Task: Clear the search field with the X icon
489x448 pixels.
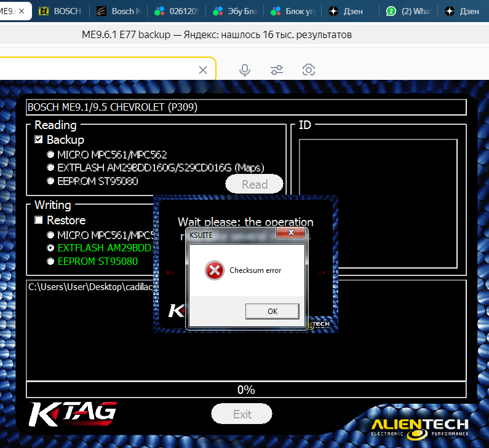Action: (202, 70)
